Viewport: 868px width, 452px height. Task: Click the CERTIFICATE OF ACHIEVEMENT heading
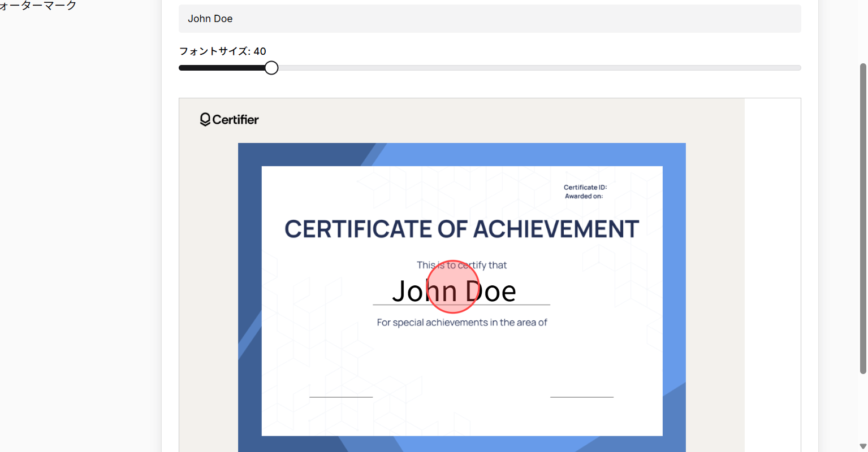[x=461, y=228]
